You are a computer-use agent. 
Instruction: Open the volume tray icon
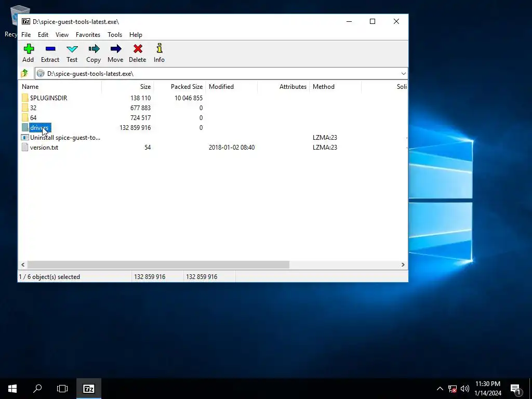465,389
